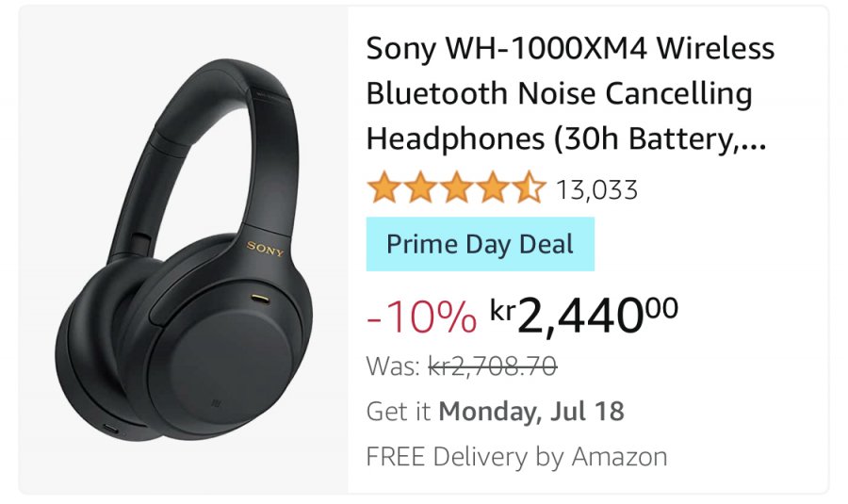
Task: Open the Sony WH-1000XM4 product title
Action: pos(570,93)
